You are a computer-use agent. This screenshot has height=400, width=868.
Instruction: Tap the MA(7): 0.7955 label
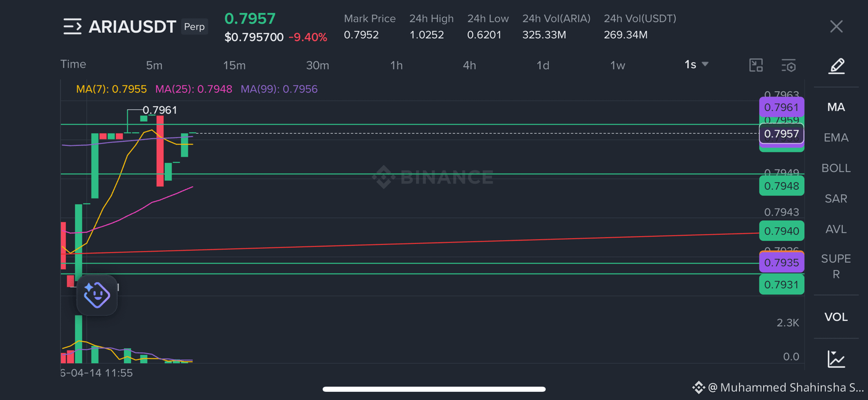click(111, 89)
